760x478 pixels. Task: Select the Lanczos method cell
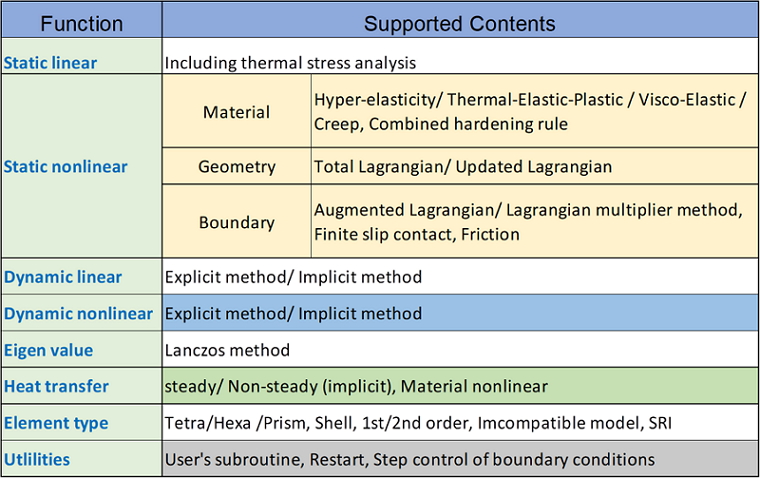[x=460, y=350]
